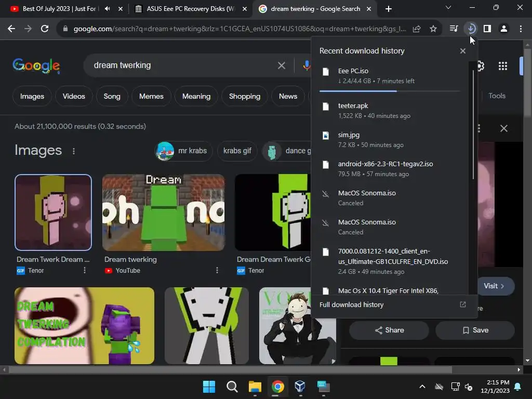Open Windows taskbar search

[232, 387]
